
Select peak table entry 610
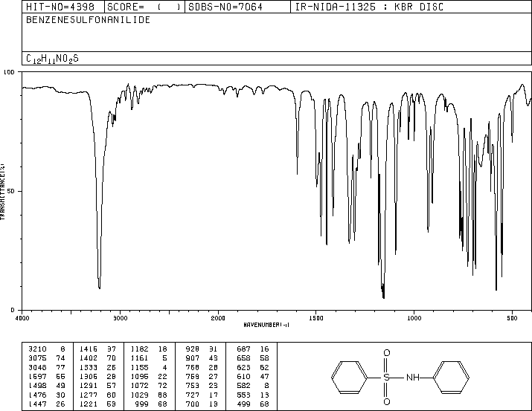pos(253,376)
